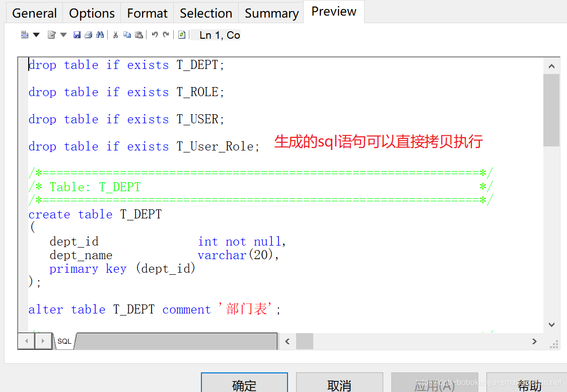Click the 'varchar(20),' datatype text

[238, 255]
